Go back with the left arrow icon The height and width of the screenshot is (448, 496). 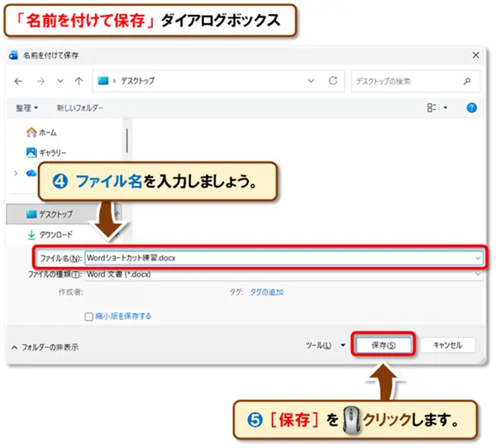click(x=18, y=82)
